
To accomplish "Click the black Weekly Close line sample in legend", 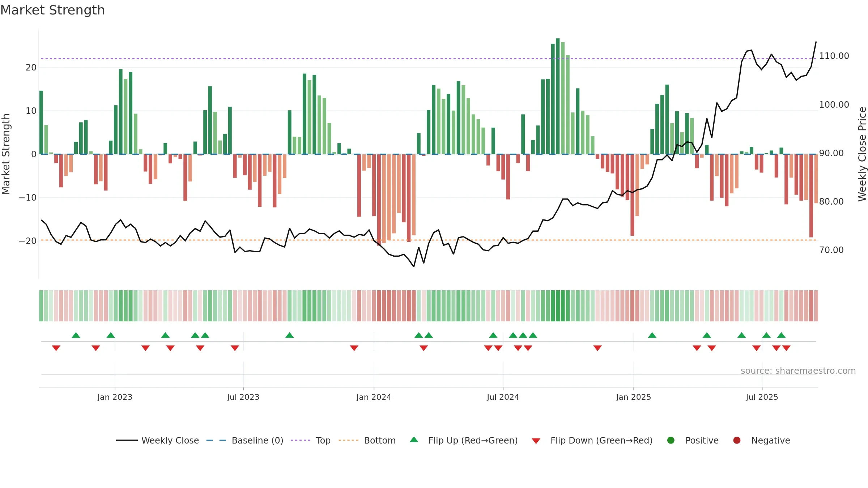I will [x=127, y=440].
